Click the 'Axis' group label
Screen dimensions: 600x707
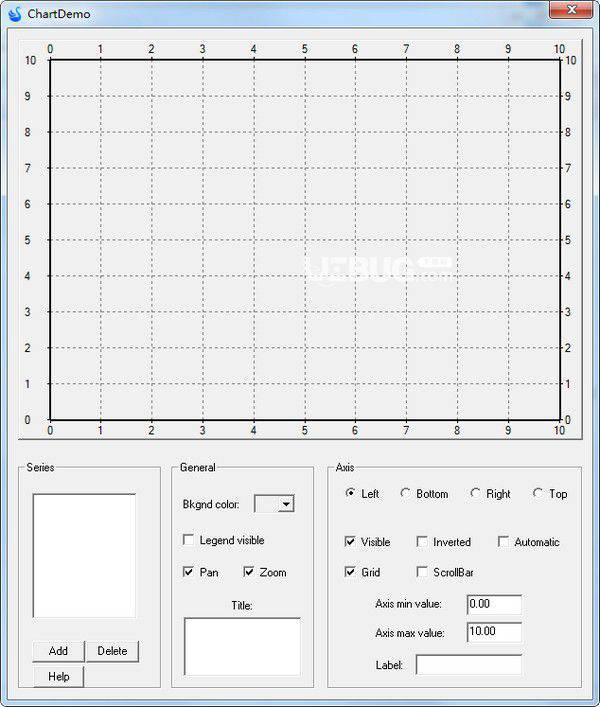[345, 467]
